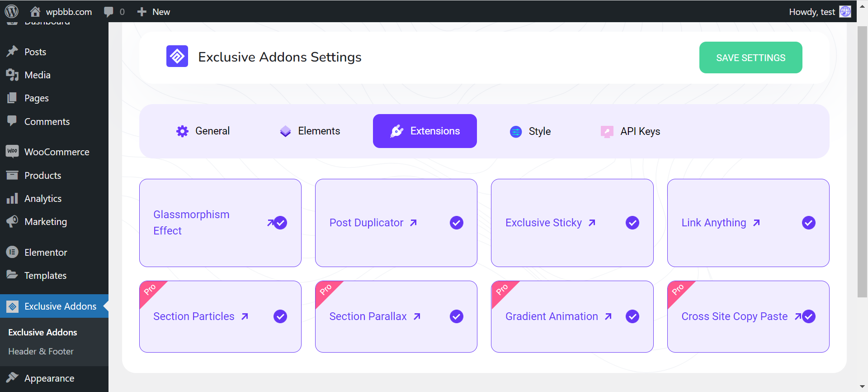
Task: Click the Templates folder icon
Action: (12, 275)
